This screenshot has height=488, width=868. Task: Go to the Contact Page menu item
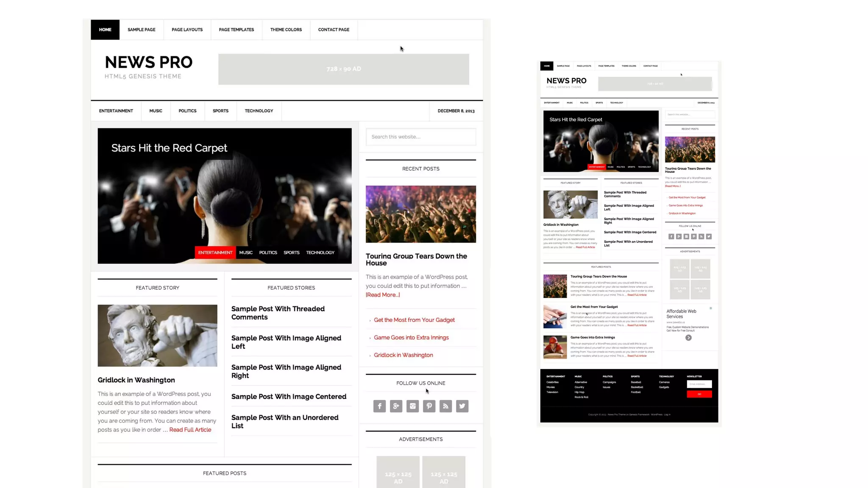[x=334, y=30]
